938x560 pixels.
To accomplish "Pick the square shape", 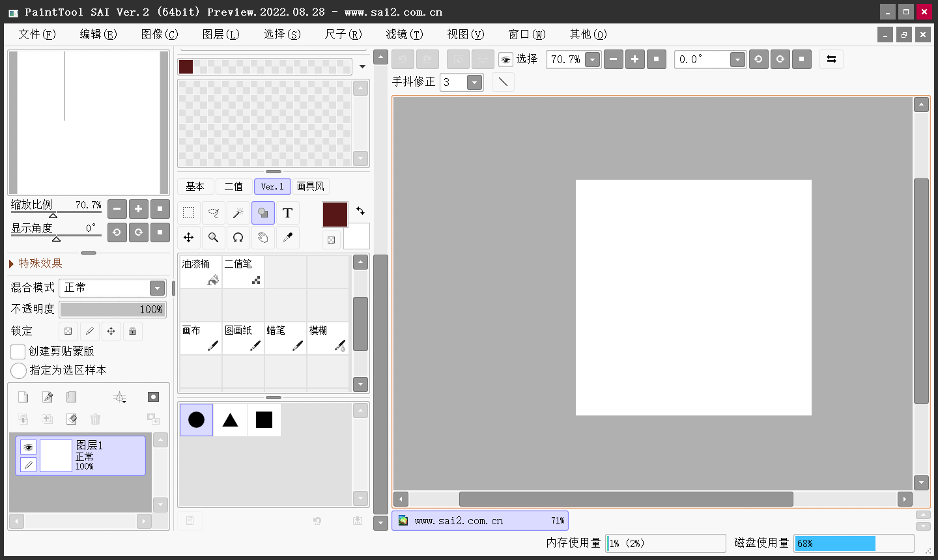I will click(x=264, y=420).
